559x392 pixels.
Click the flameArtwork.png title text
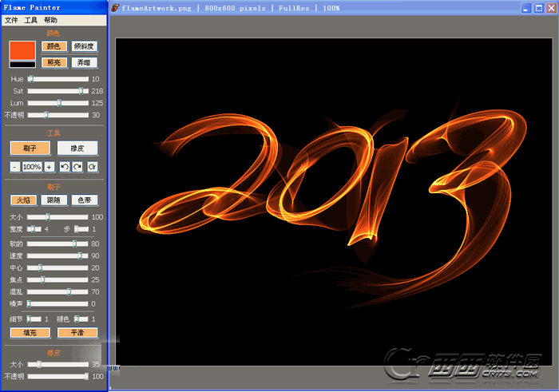(157, 8)
